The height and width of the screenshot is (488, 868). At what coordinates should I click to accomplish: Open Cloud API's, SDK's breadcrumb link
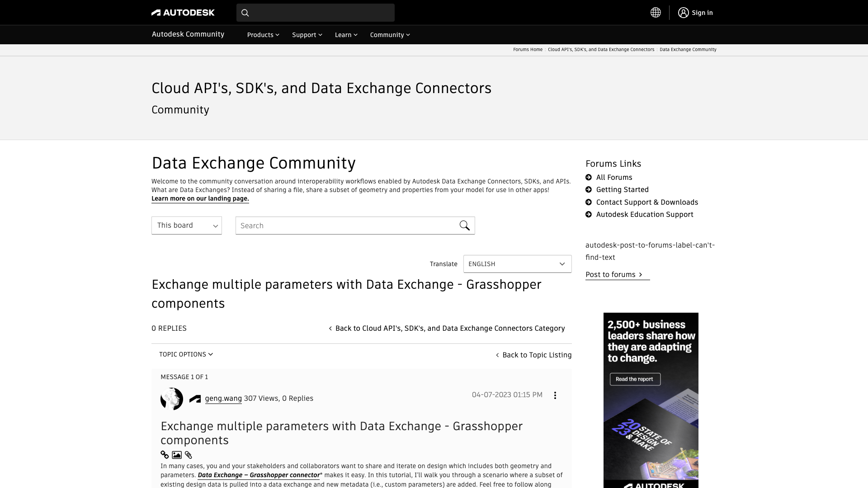601,50
